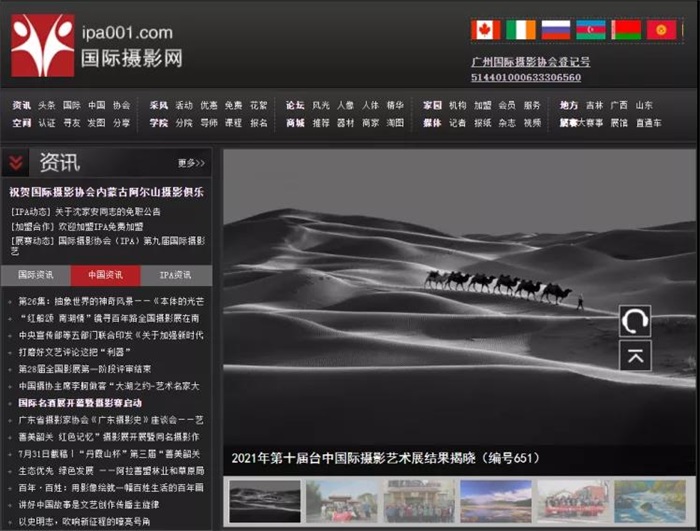Select the lake and mountain landscape thumbnail
This screenshot has height=531, width=700.
[496, 501]
